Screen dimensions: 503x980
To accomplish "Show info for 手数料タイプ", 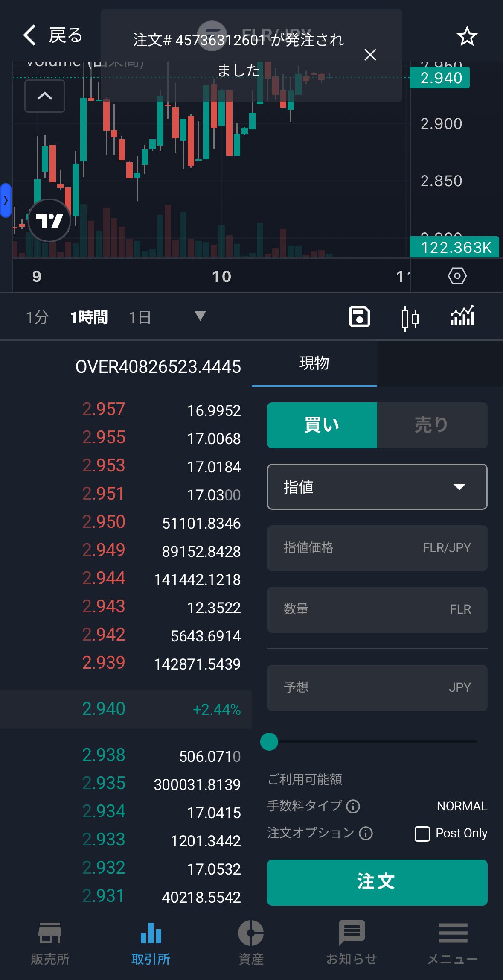I will point(353,806).
